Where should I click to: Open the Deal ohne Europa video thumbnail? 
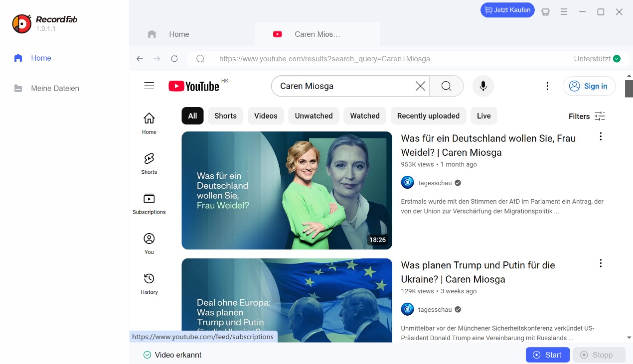[287, 300]
